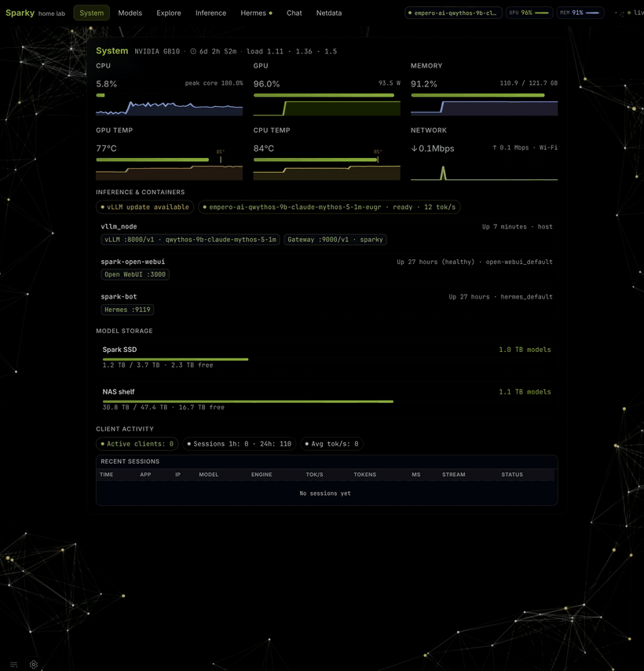Click the GPU temp bar

[170, 159]
